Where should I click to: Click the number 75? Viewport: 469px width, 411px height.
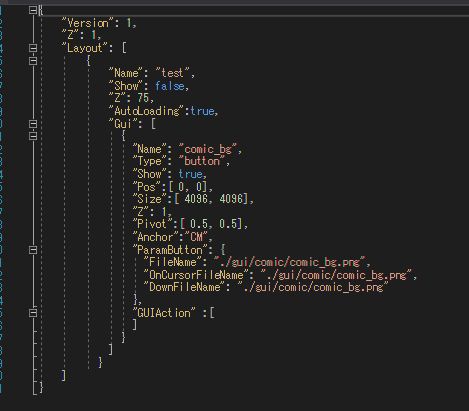pos(143,98)
